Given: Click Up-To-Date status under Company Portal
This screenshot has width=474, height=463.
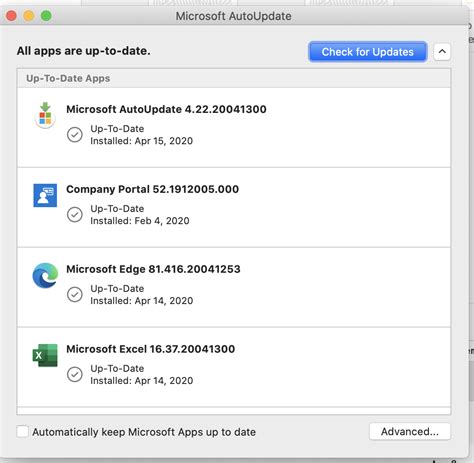Looking at the screenshot, I should coord(117,209).
